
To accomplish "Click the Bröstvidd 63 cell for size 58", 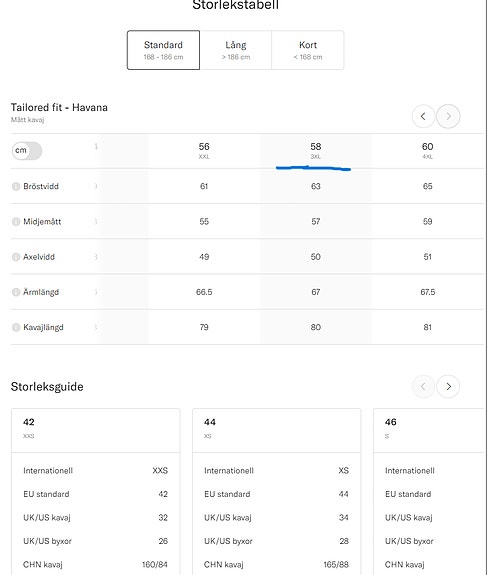I will coord(316,186).
